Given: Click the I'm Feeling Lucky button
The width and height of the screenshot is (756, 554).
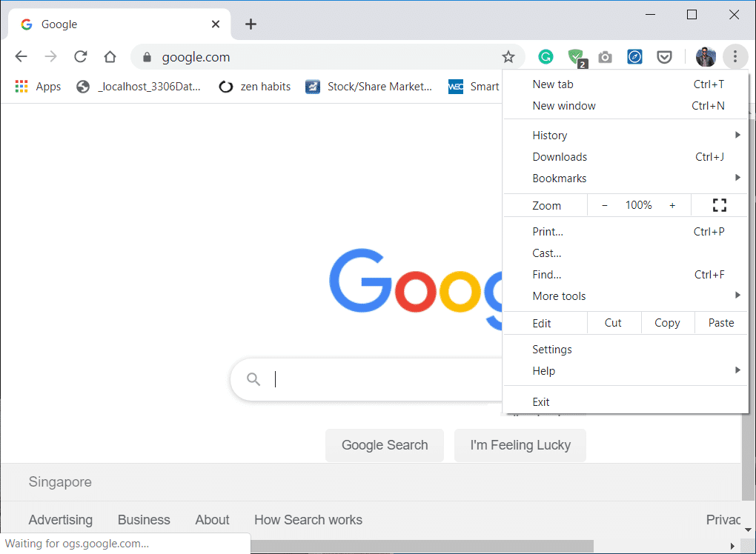Looking at the screenshot, I should point(520,445).
